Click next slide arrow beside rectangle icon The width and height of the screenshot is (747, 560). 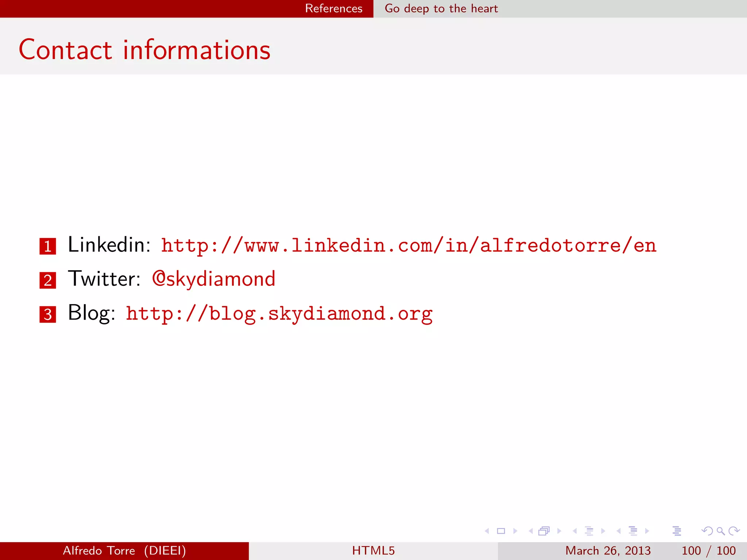[515, 531]
